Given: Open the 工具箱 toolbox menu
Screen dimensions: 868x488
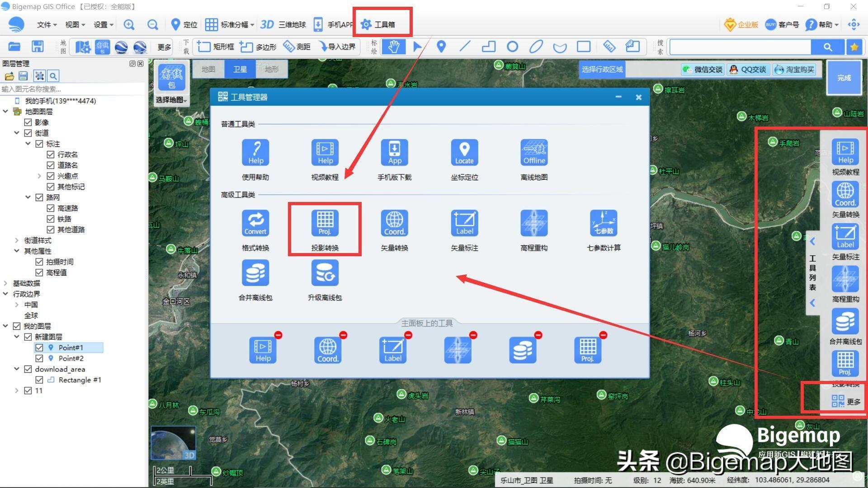Looking at the screenshot, I should coord(379,24).
